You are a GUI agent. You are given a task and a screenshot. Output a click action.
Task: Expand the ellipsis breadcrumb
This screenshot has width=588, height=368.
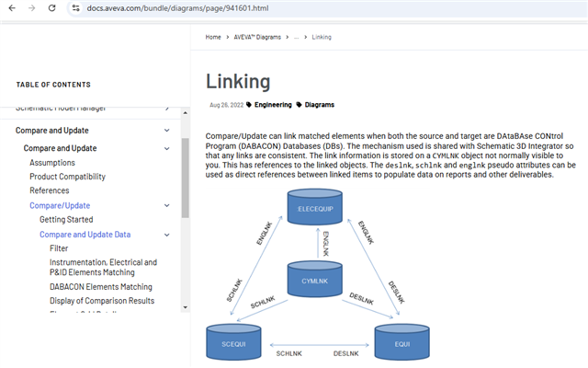tap(296, 37)
